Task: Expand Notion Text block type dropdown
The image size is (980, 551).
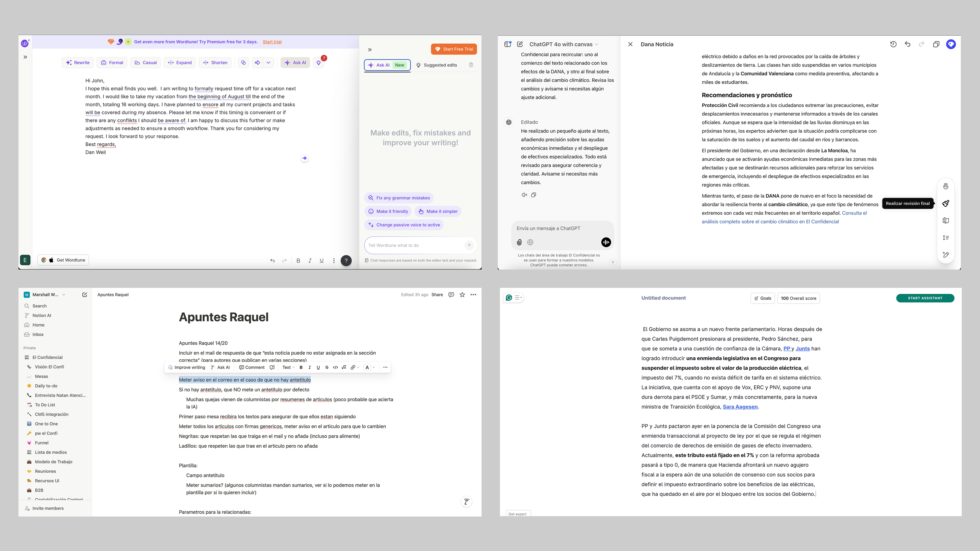Action: pyautogui.click(x=288, y=367)
